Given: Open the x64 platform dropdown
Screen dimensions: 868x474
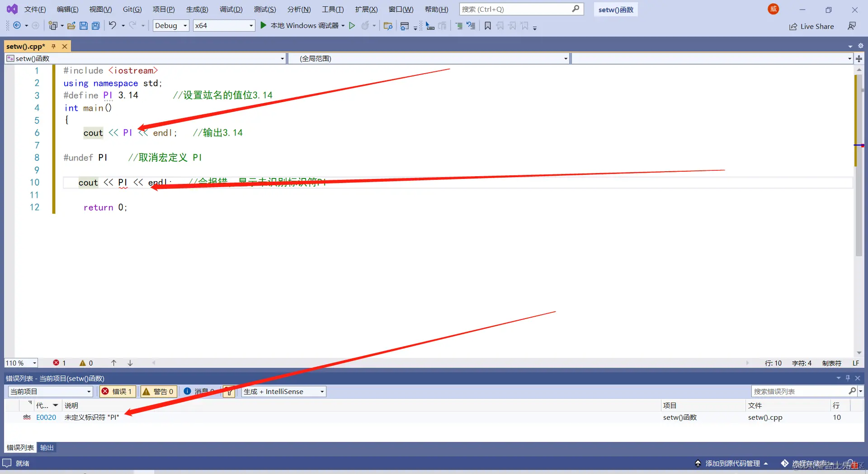Looking at the screenshot, I should point(224,26).
